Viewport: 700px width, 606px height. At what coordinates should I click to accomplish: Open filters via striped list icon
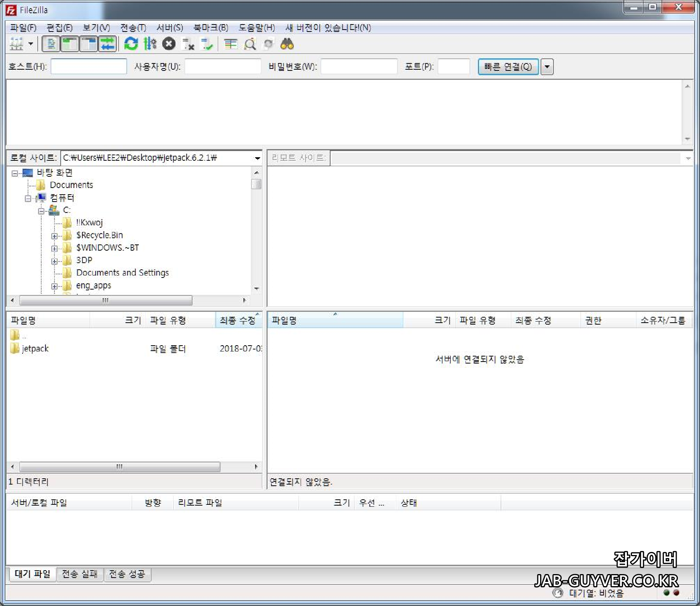click(231, 44)
